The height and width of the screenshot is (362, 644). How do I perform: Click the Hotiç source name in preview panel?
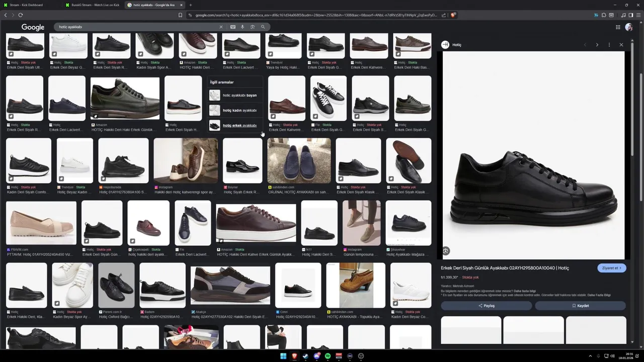pos(457,45)
